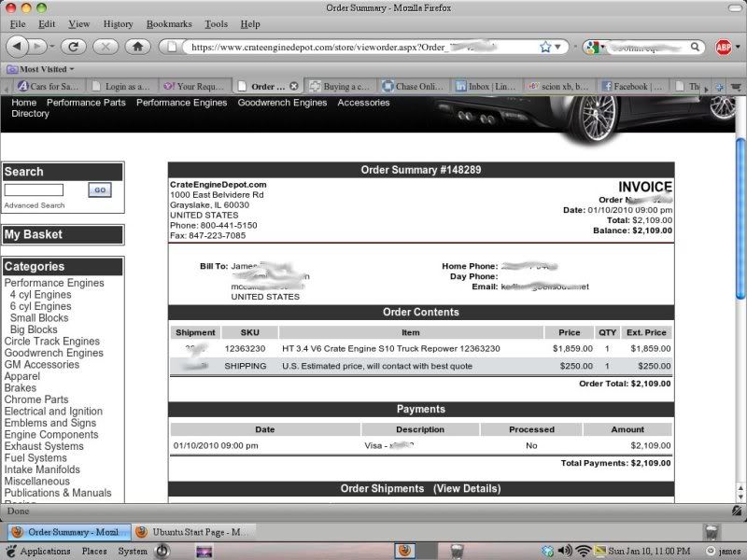747x560 pixels.
Task: Go forward with the Forward arrow button
Action: pyautogui.click(x=37, y=47)
